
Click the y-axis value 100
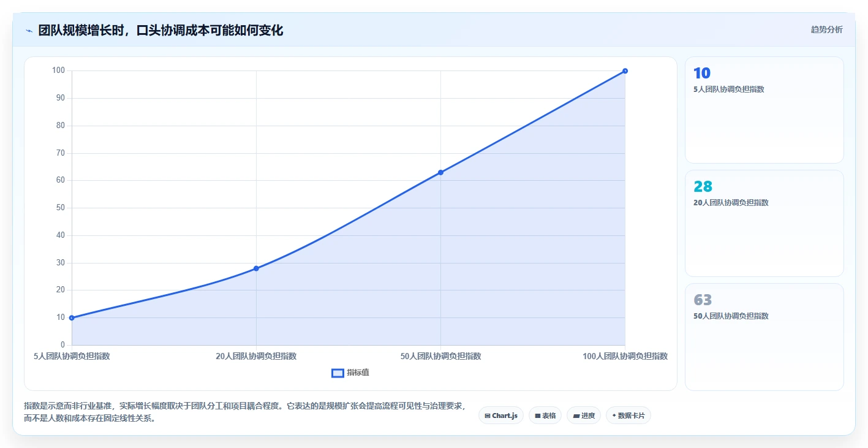tap(58, 70)
